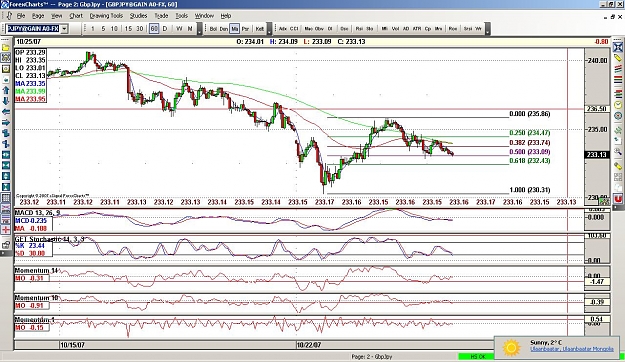Image resolution: width=625 pixels, height=362 pixels.
Task: Click the vertical expand chart icon
Action: (x=6, y=176)
